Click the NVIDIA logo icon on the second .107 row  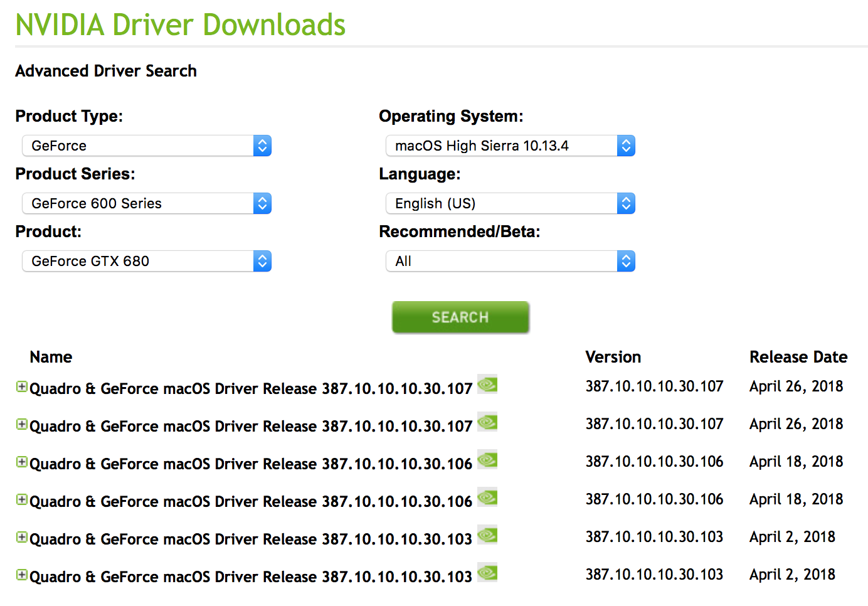[x=487, y=422]
